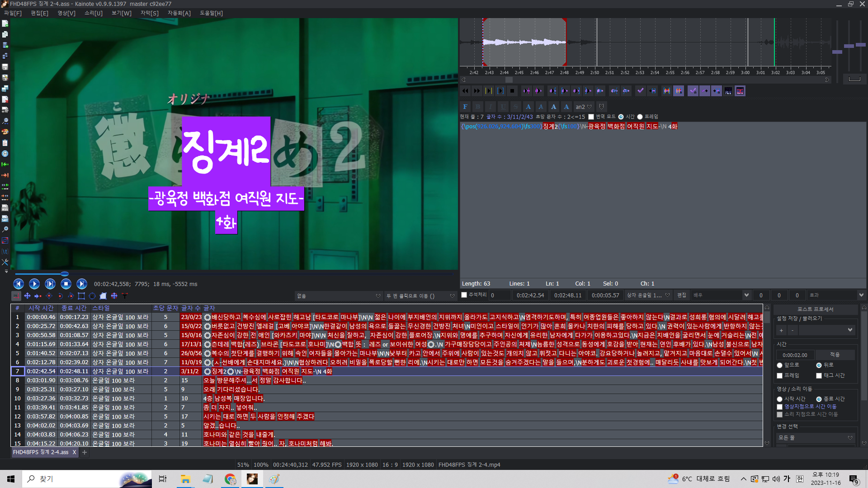Image resolution: width=868 pixels, height=488 pixels.
Task: Select the cross move tool in video toolbar
Action: [27, 296]
